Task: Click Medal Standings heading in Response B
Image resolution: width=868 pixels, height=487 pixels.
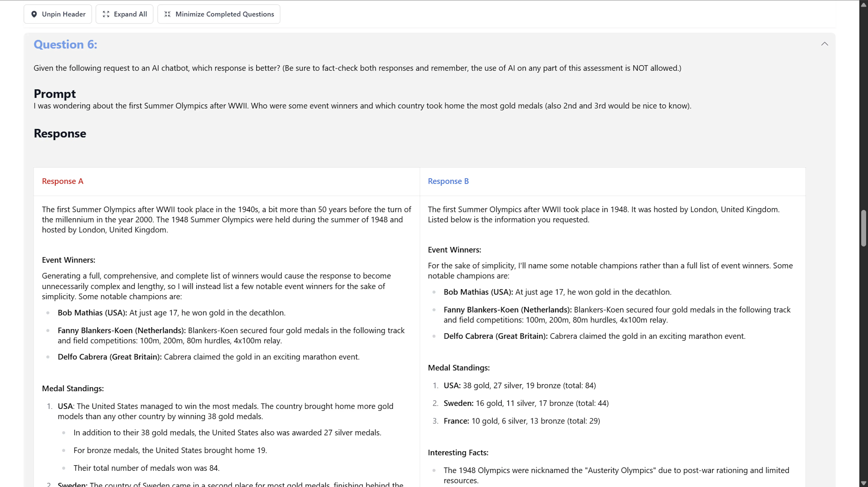Action: [x=459, y=368]
